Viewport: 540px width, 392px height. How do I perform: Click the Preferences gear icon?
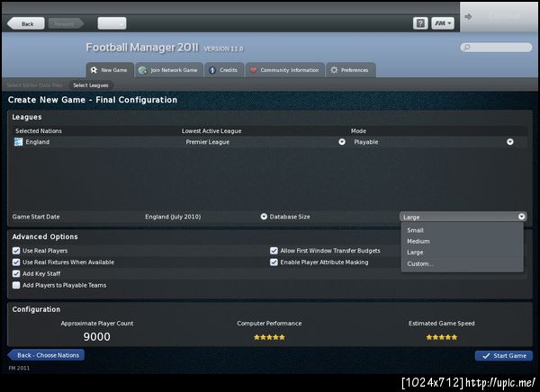pos(334,70)
